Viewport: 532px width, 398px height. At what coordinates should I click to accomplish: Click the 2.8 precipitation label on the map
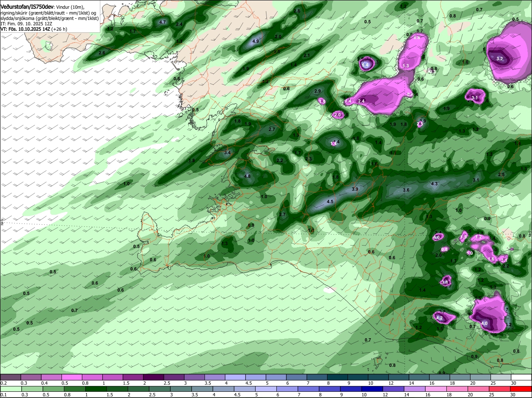pyautogui.click(x=297, y=11)
